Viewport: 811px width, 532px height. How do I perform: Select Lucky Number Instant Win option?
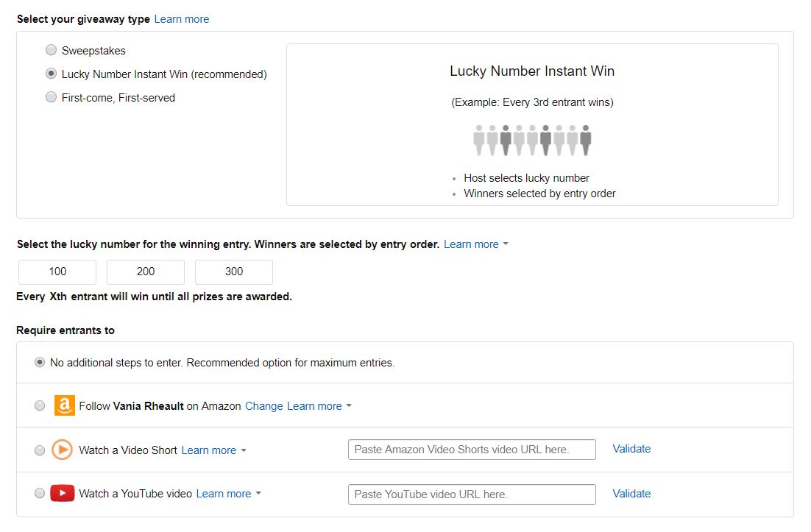point(51,74)
